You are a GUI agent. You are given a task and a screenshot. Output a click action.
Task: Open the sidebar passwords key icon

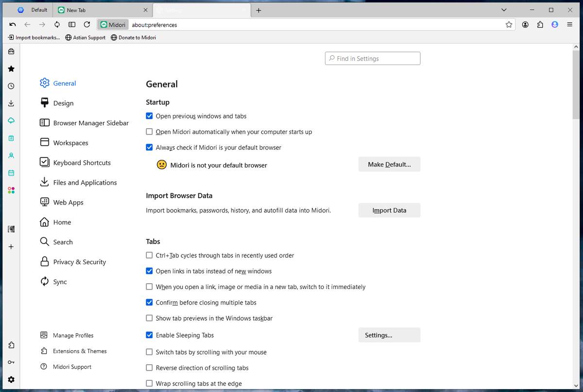(11, 362)
